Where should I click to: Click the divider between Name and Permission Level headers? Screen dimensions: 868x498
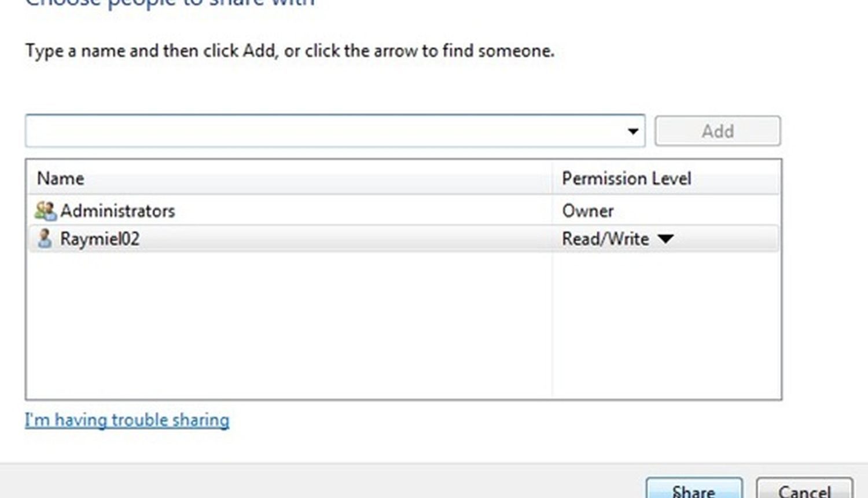[552, 178]
